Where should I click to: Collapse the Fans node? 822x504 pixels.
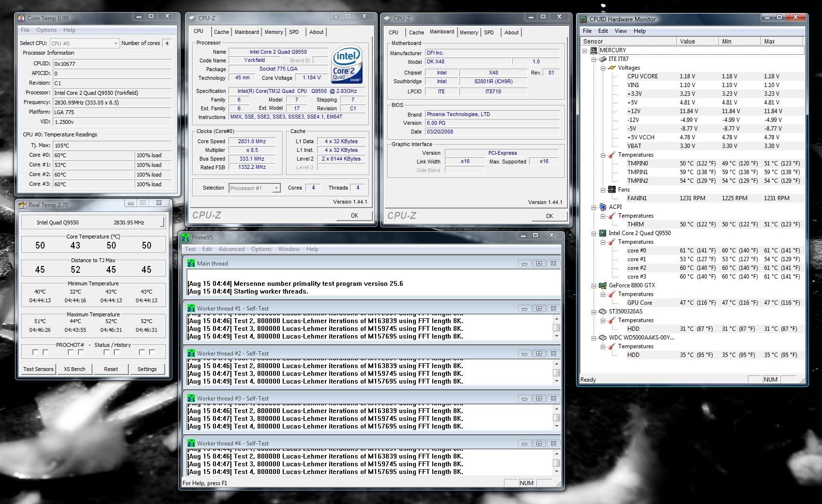pos(603,190)
